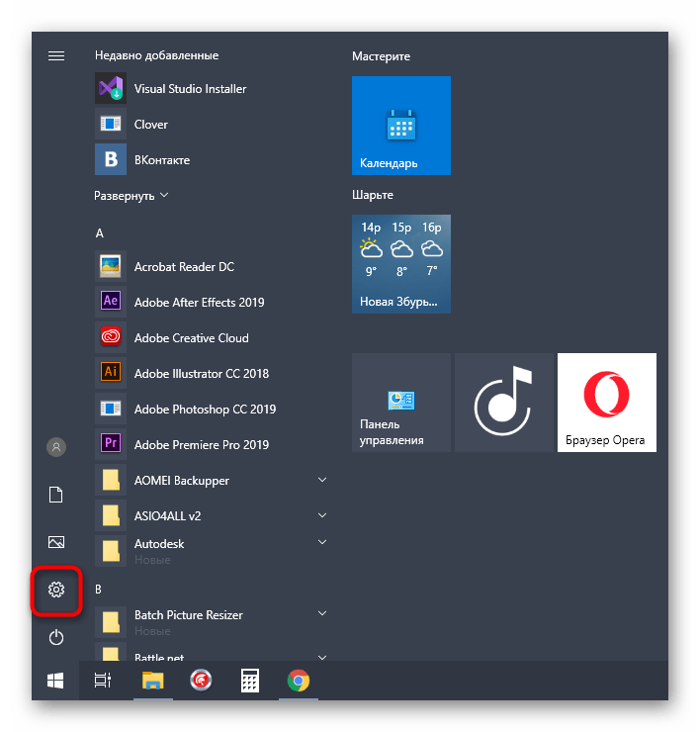Viewport: 700px width, 732px height.
Task: Open Google Chrome from the taskbar
Action: (x=299, y=681)
